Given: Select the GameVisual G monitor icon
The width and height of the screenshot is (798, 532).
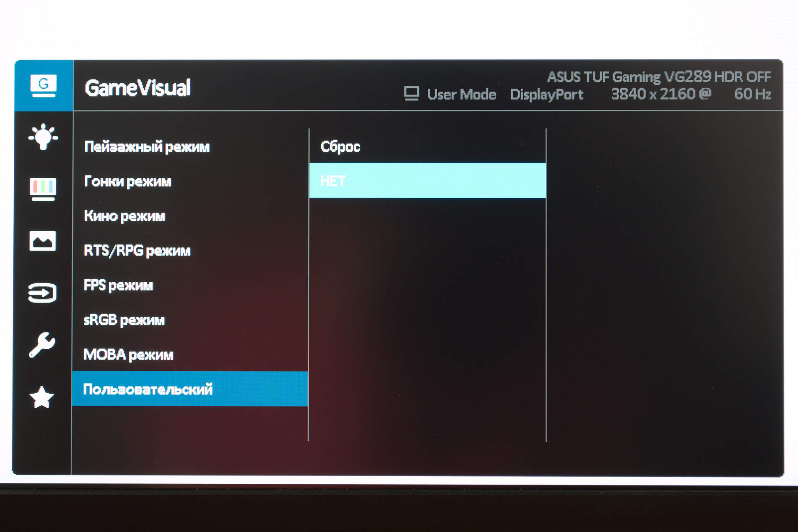Looking at the screenshot, I should point(43,86).
